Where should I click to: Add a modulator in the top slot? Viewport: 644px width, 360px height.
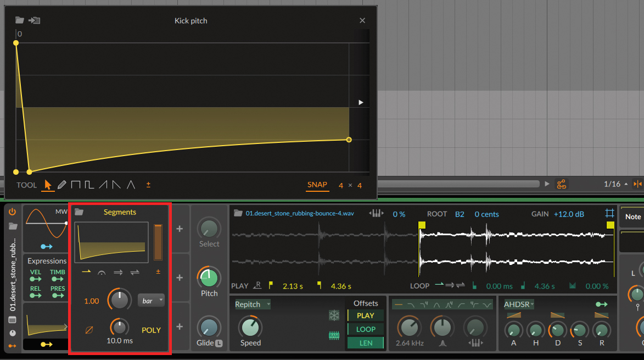pos(180,229)
